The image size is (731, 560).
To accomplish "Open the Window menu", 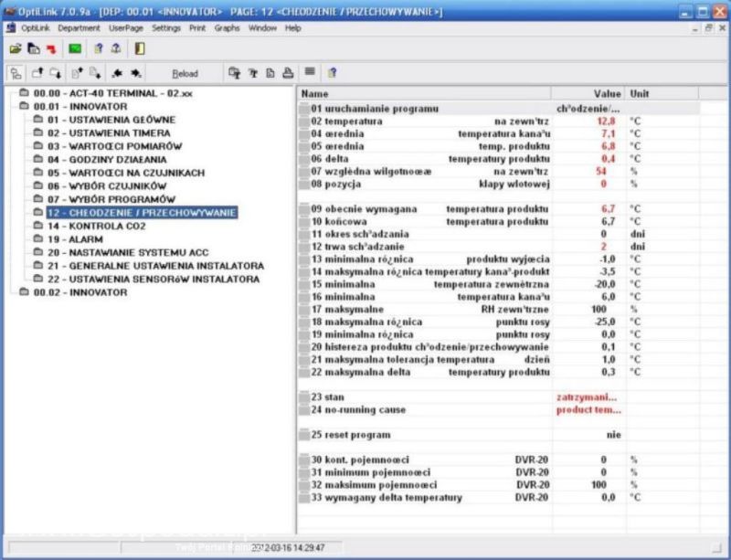I will pos(262,28).
